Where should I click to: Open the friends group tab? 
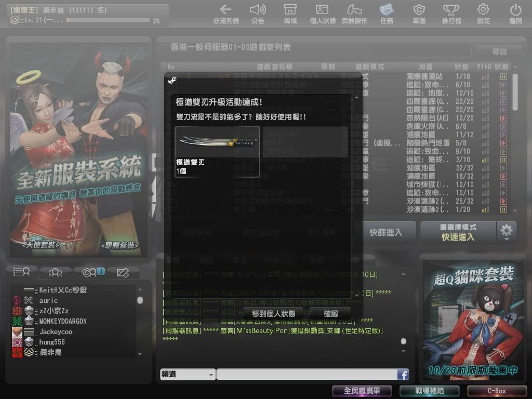tap(55, 272)
